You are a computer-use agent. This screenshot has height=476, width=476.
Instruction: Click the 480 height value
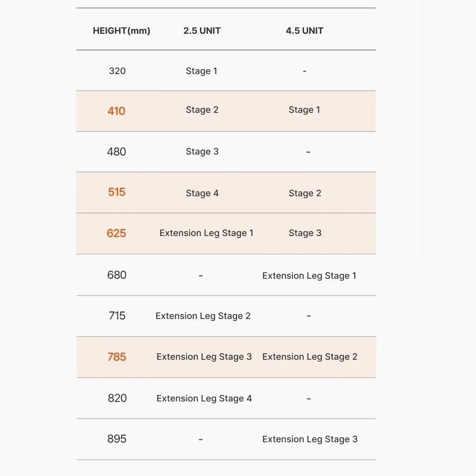click(116, 152)
